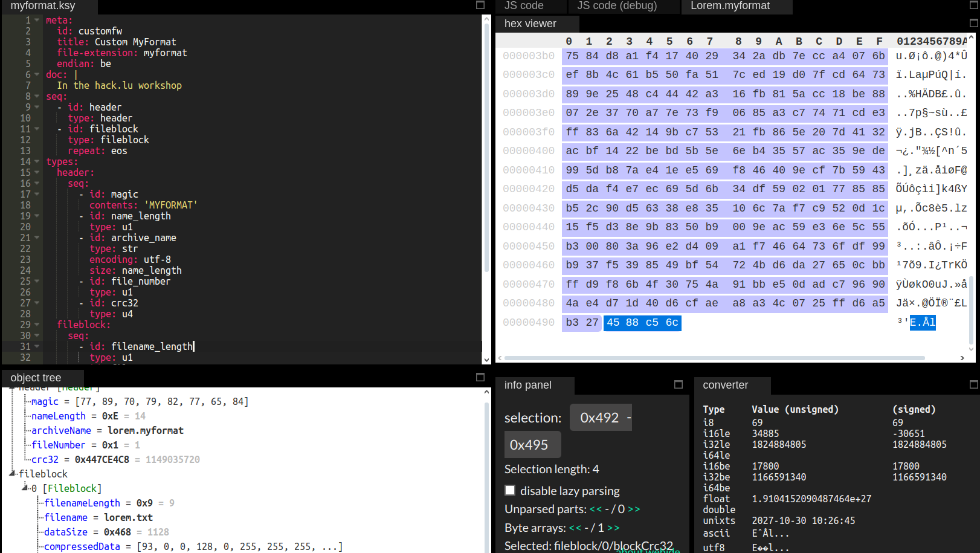Fold the filename_length entry on line 31
Viewport: 980px width, 553px height.
(37, 346)
